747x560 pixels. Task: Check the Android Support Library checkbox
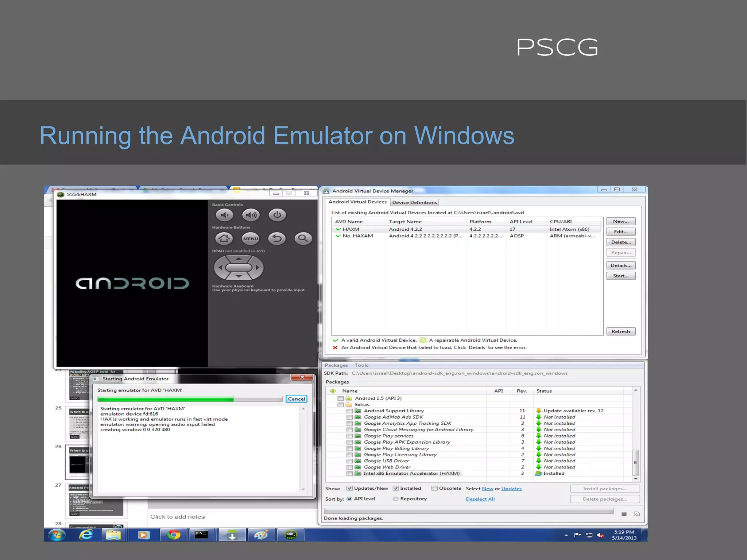(x=349, y=411)
